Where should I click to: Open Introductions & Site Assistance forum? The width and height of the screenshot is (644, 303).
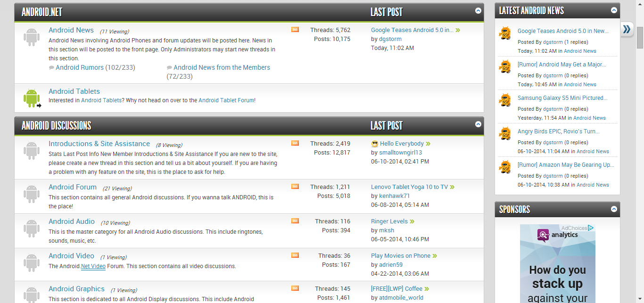(99, 144)
